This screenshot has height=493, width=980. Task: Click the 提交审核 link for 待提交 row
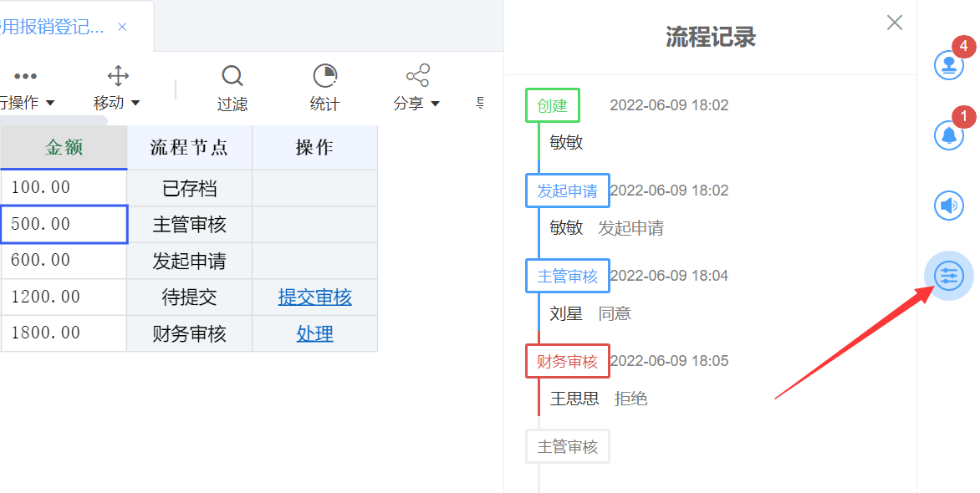point(314,297)
